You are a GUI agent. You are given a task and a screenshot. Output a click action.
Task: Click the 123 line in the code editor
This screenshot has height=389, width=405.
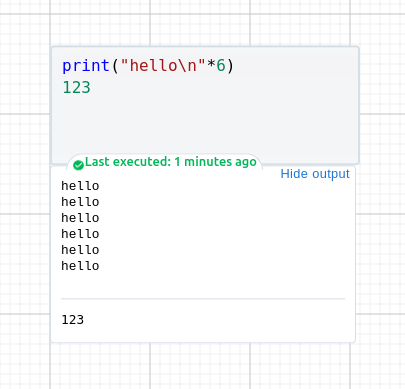(x=76, y=88)
